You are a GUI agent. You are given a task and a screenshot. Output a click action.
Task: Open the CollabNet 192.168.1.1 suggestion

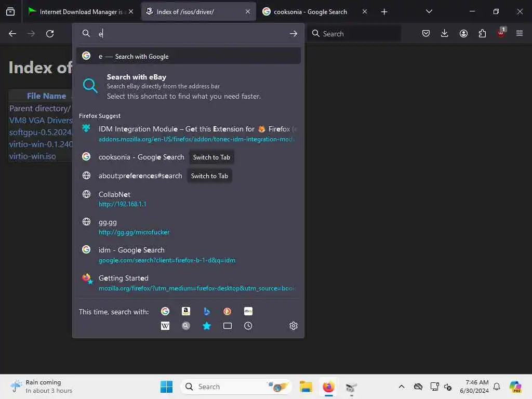click(188, 199)
